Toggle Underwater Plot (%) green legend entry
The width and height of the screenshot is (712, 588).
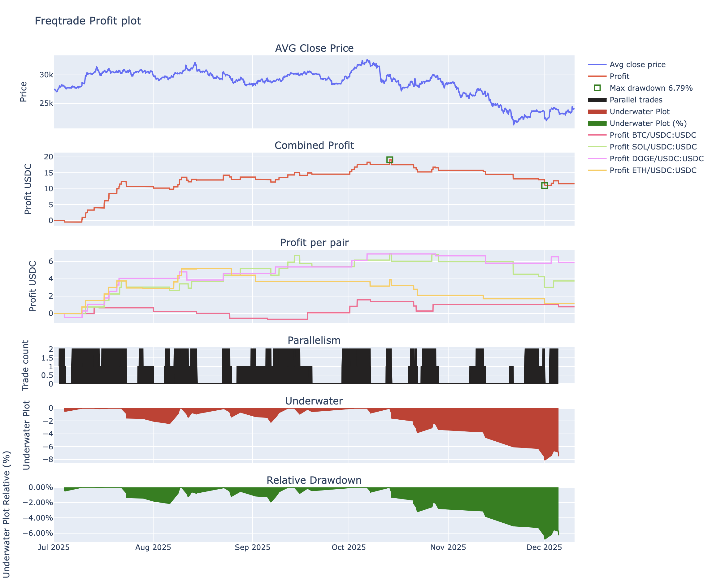pos(648,123)
